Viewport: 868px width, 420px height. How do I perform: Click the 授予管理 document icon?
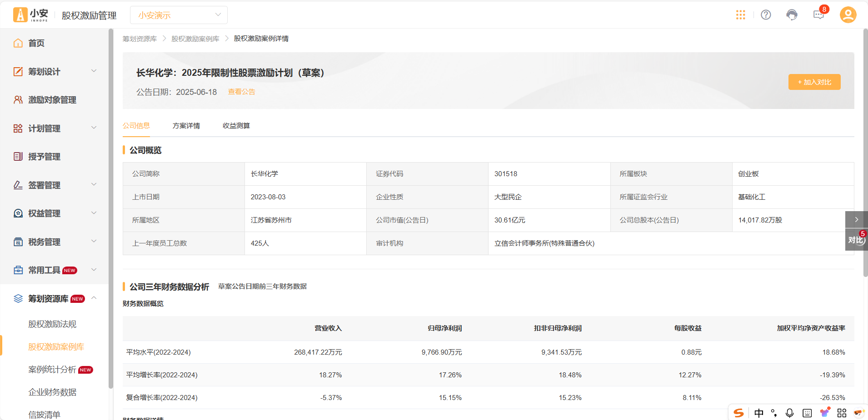(x=18, y=157)
